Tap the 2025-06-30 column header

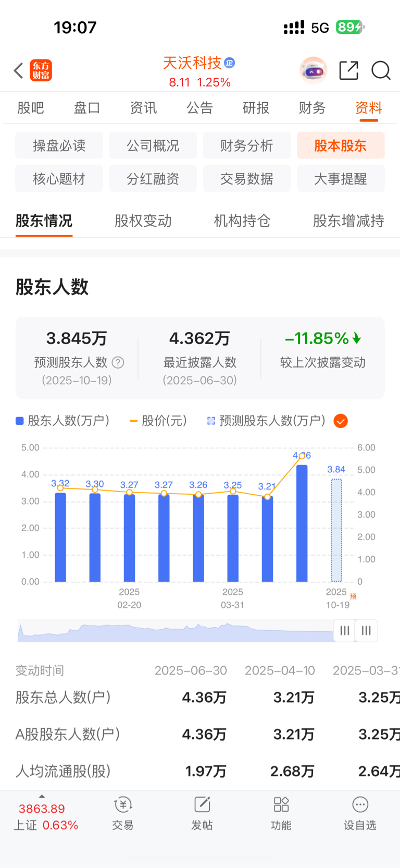pyautogui.click(x=191, y=670)
